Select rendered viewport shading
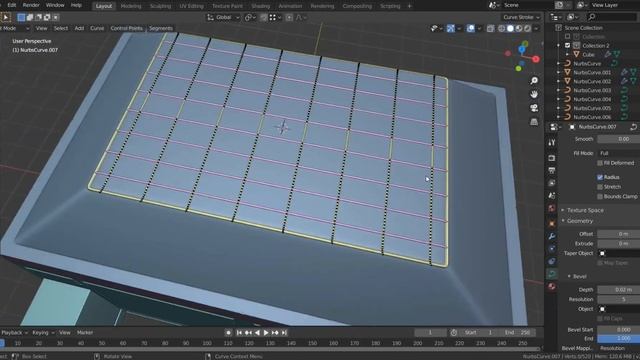This screenshot has width=640, height=360. (527, 28)
